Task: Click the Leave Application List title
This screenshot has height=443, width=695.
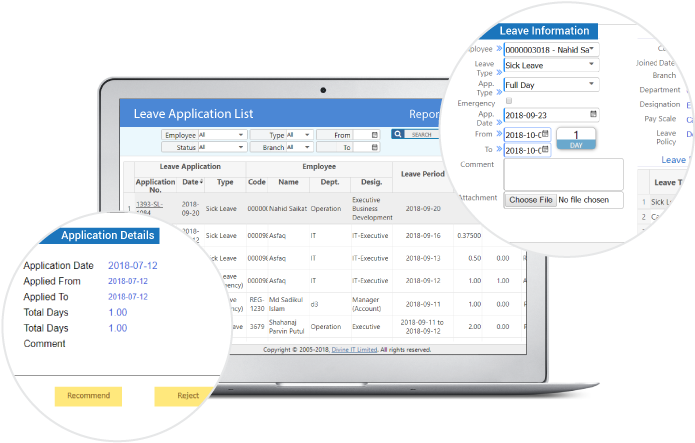Action: 193,114
